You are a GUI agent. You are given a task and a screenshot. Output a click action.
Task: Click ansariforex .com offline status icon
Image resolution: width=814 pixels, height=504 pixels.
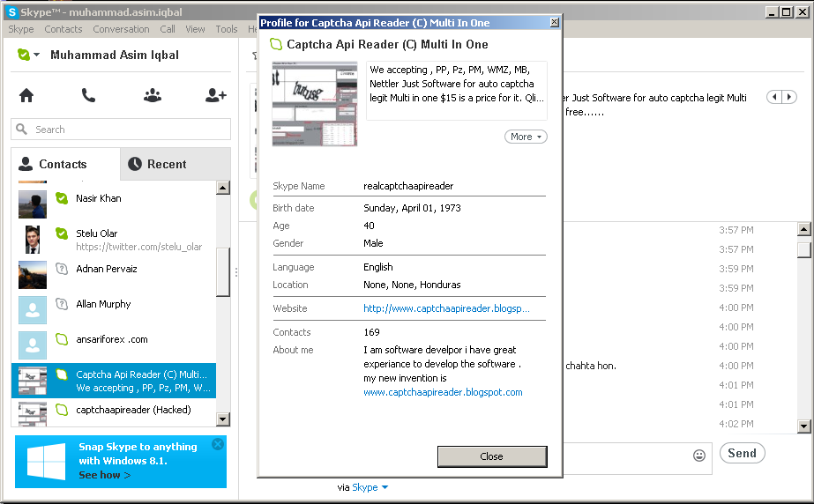click(62, 339)
